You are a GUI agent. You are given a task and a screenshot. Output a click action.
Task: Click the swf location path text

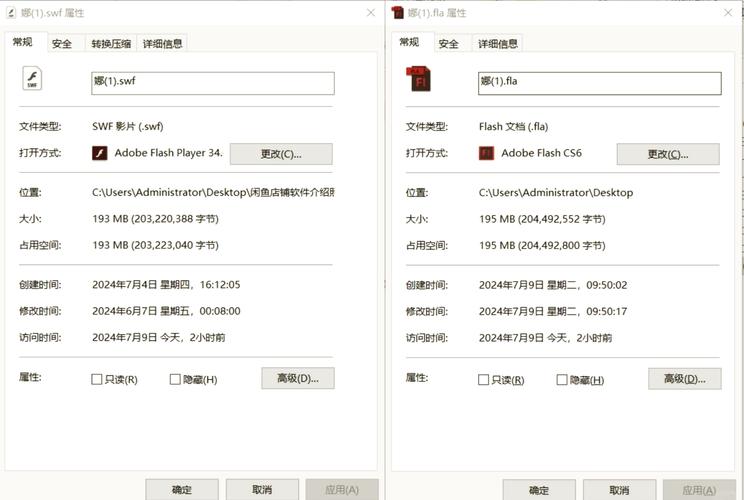214,193
